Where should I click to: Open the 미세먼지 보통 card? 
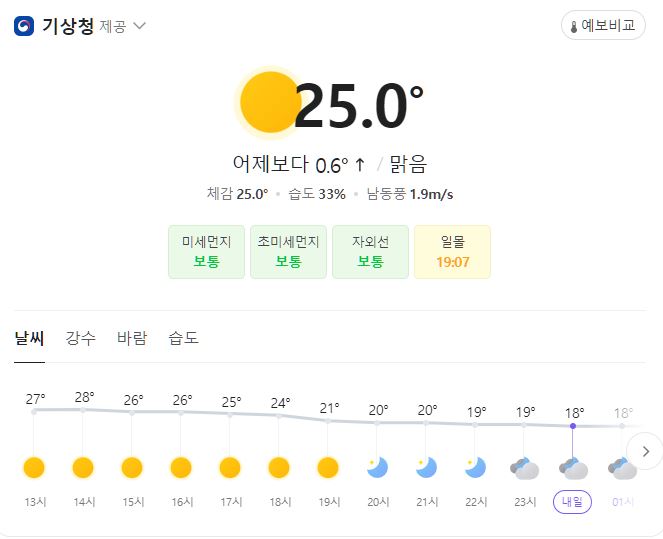point(206,252)
